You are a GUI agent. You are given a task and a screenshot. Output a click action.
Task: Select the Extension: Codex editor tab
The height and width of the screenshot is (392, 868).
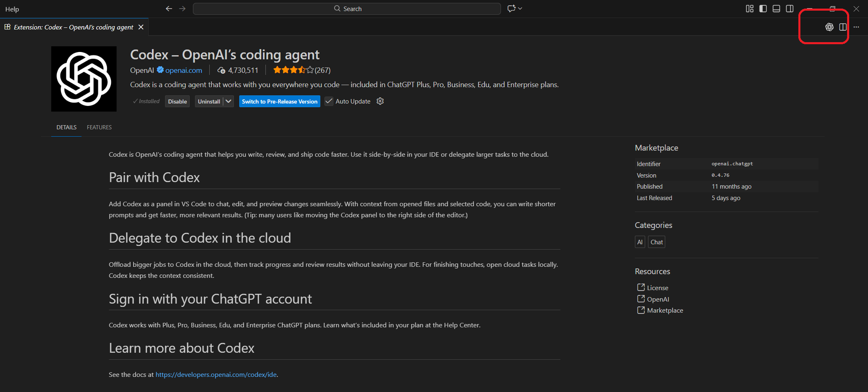73,27
